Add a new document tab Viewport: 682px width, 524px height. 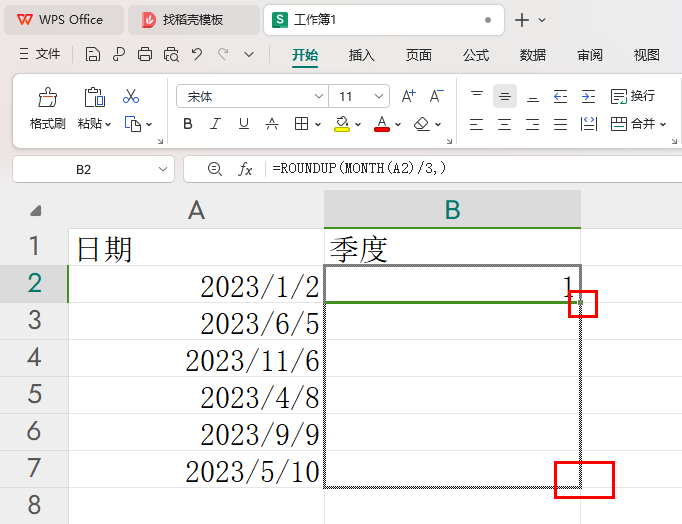(522, 20)
